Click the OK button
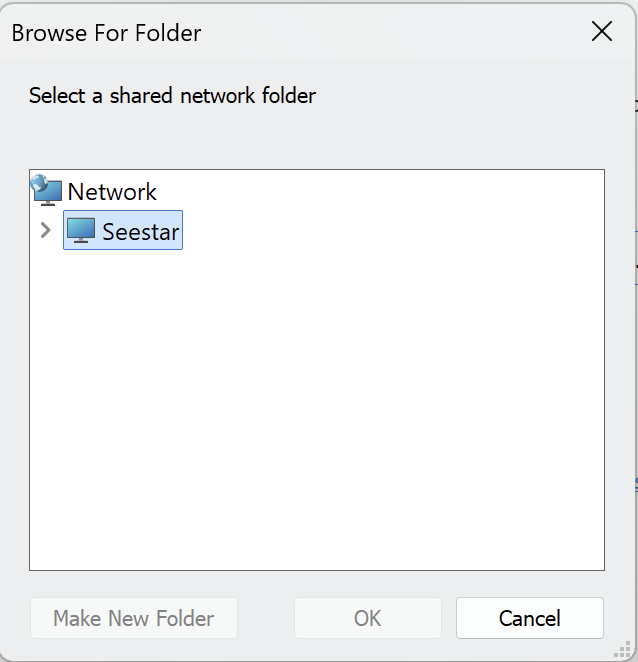 coord(367,618)
